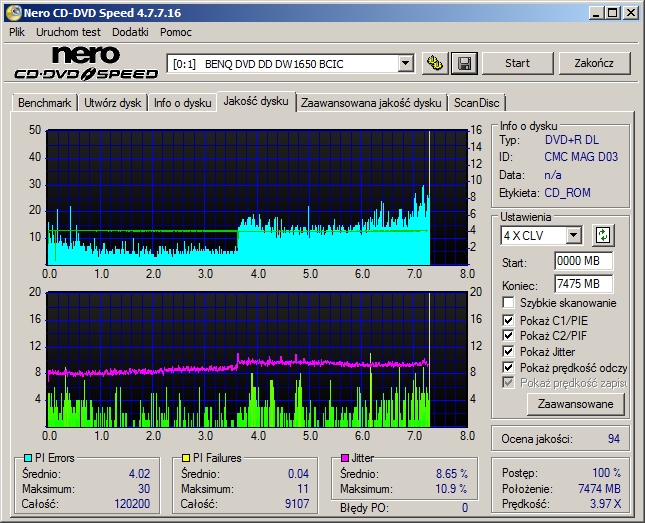Switch to the Info o dysku tab
Image resolution: width=645 pixels, height=523 pixels.
[x=183, y=103]
